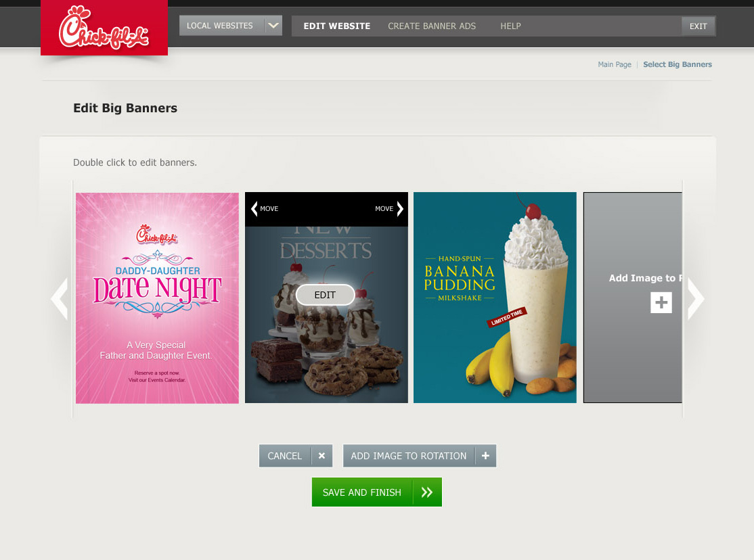
Task: Click Add Image to Rotation
Action: [x=420, y=456]
